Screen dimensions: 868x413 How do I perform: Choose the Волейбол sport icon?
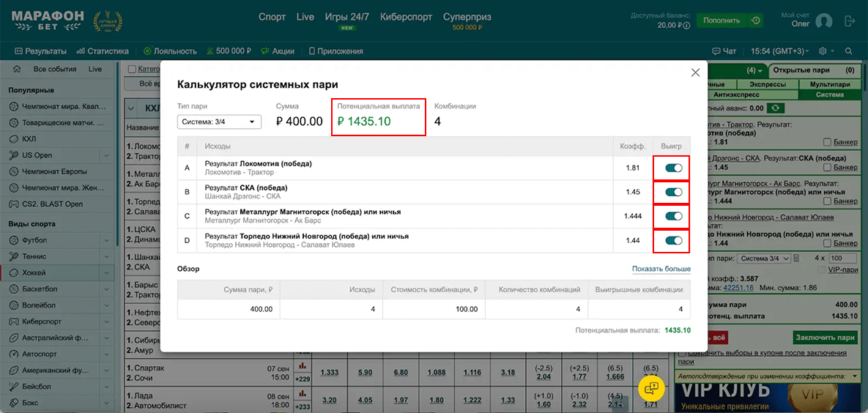[14, 305]
